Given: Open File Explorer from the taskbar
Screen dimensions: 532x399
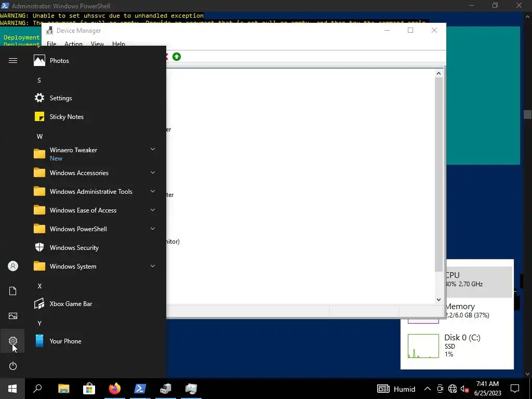Looking at the screenshot, I should coord(63,389).
